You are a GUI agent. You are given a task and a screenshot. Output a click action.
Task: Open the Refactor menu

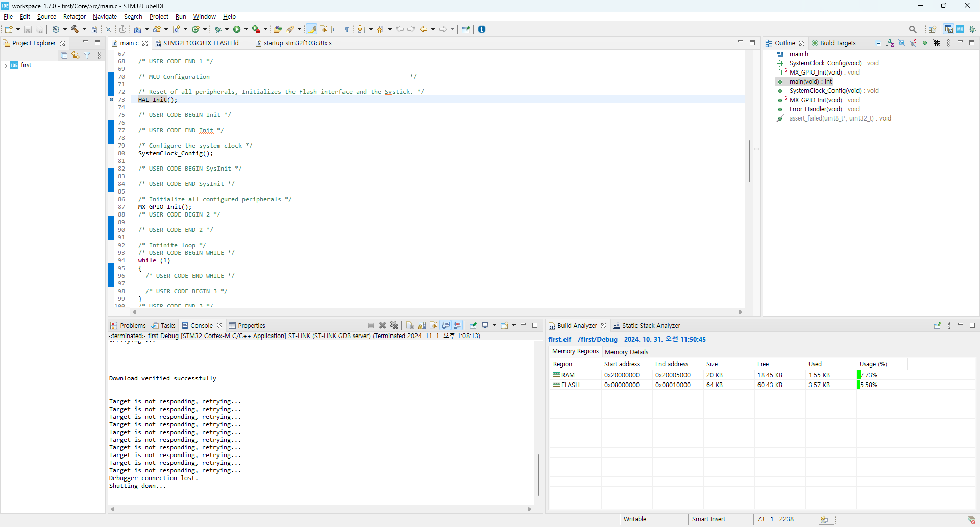pos(75,16)
